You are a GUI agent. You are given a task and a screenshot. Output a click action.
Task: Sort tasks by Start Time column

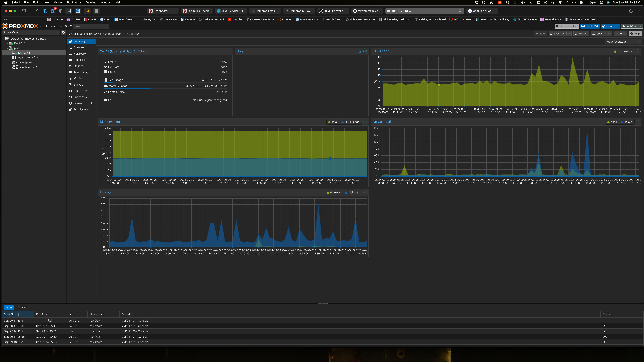(x=18, y=314)
